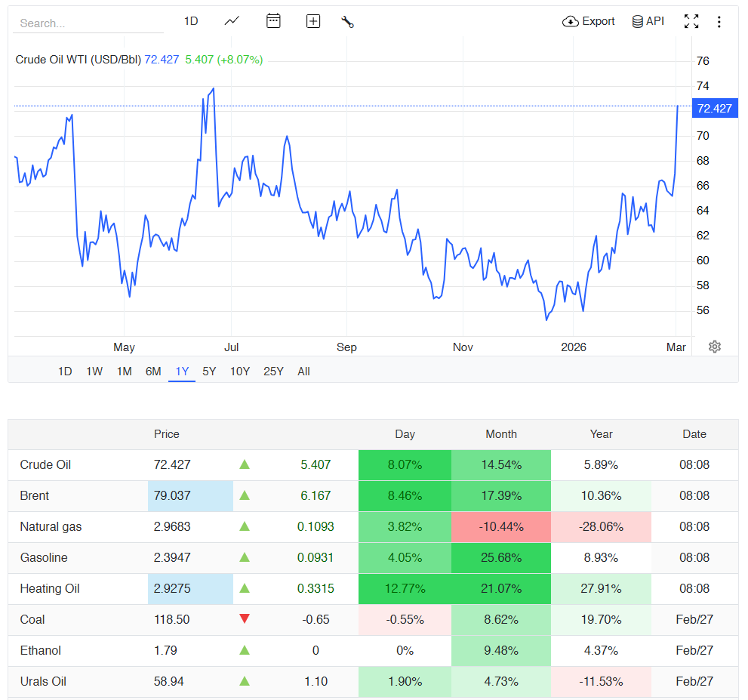Screen dimensions: 748x700
Task: Select the 1Y time range tab
Action: click(182, 371)
